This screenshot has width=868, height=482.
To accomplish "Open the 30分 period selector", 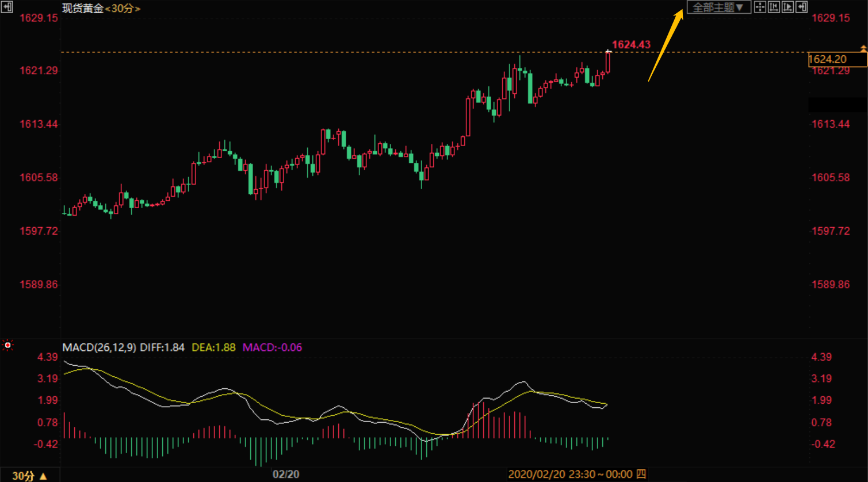I will 30,476.
